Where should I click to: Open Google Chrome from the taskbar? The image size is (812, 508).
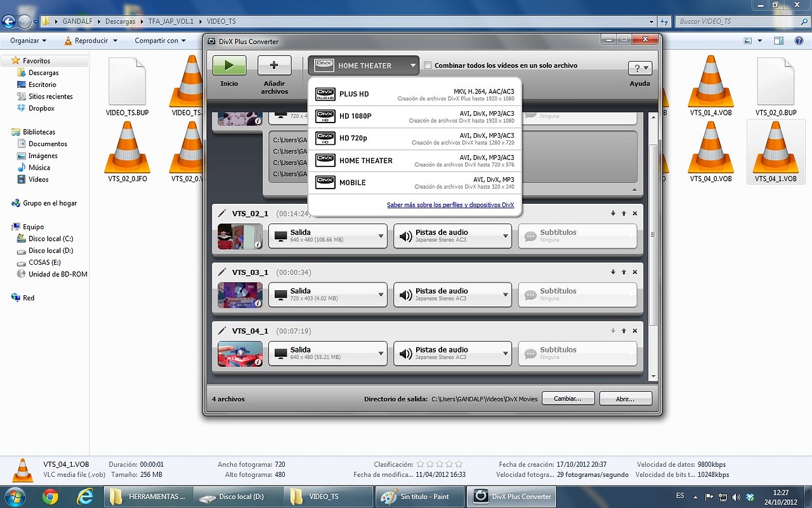pyautogui.click(x=50, y=496)
